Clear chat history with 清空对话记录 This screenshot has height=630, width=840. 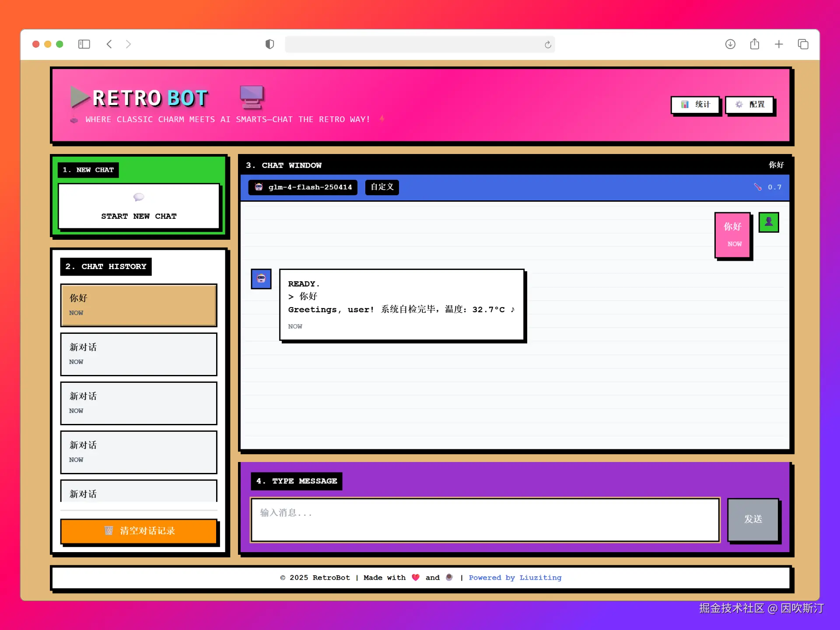tap(139, 531)
